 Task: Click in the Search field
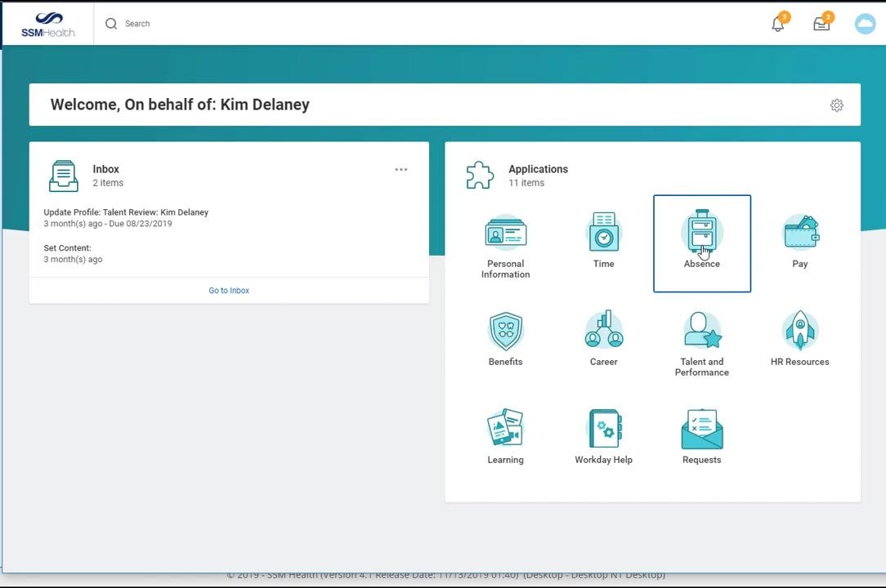point(137,24)
